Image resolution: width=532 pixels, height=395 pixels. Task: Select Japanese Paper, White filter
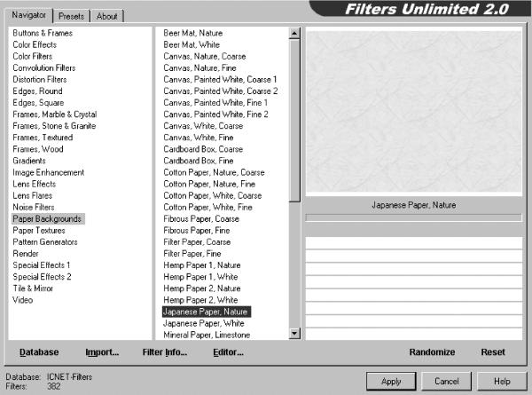click(204, 323)
